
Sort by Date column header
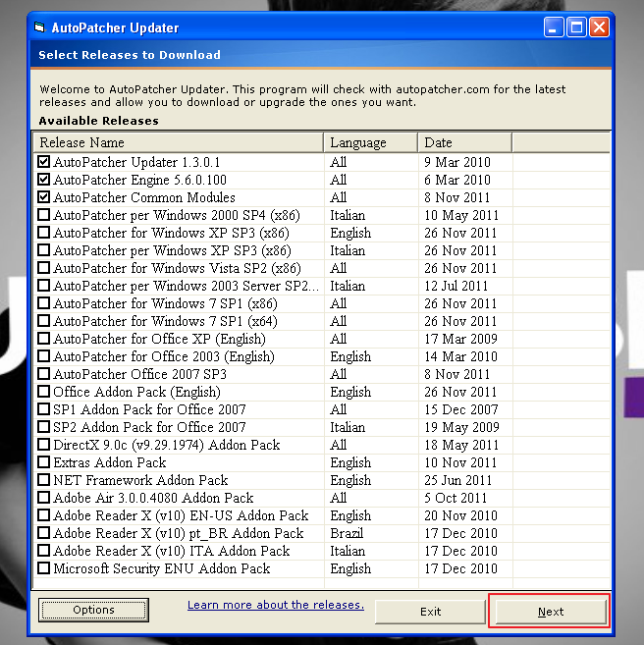pyautogui.click(x=465, y=142)
